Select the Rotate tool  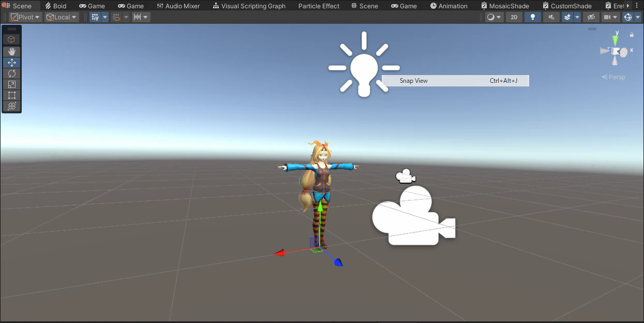click(x=11, y=73)
